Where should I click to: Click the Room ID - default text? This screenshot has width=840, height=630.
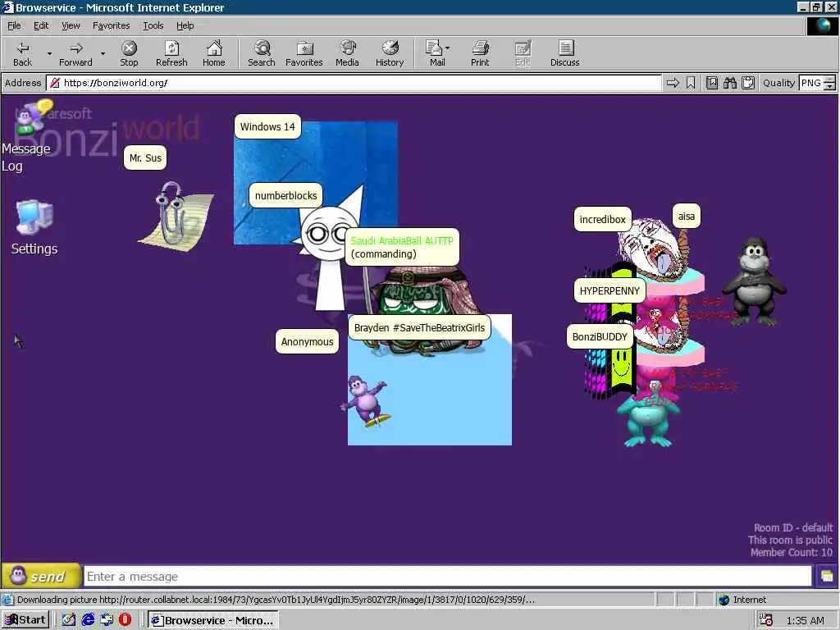click(793, 527)
